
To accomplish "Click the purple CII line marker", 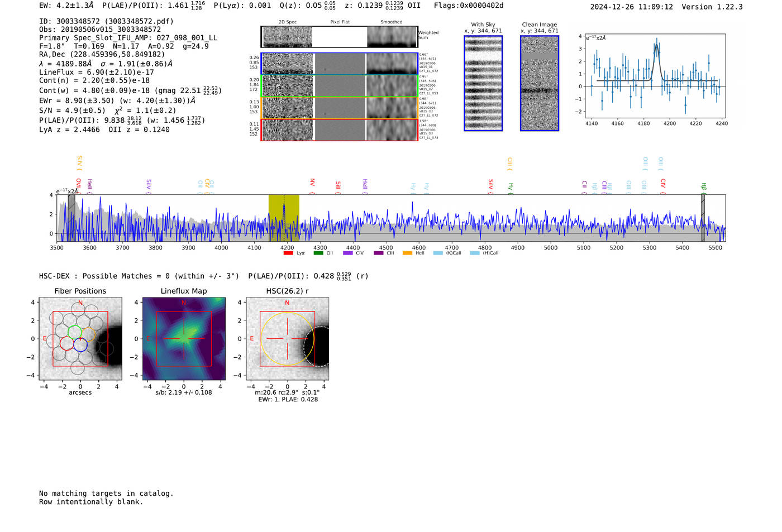I will point(584,187).
